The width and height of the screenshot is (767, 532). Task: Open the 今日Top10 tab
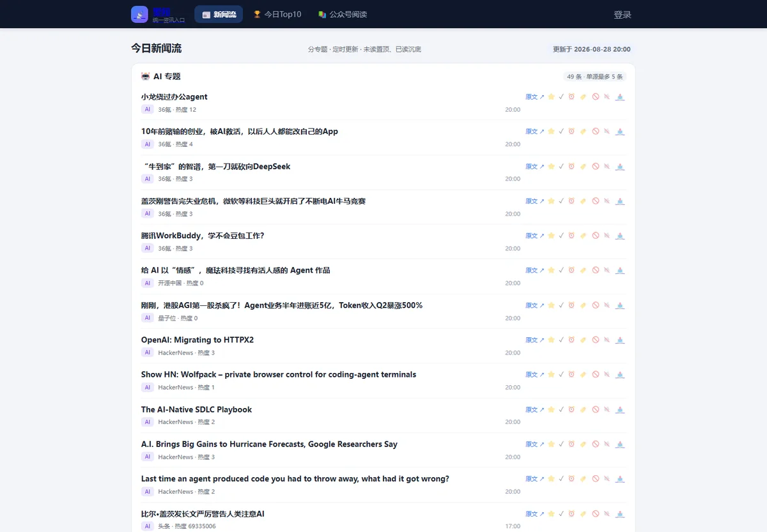[x=277, y=14]
